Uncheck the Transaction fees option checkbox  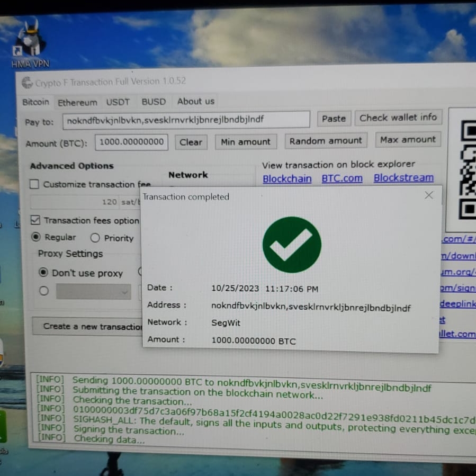click(35, 220)
